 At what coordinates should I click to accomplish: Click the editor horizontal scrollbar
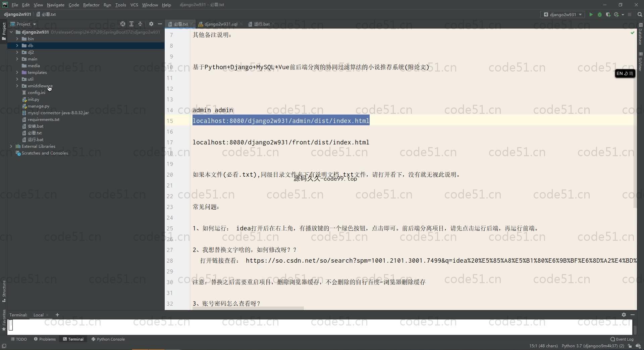tap(248, 308)
